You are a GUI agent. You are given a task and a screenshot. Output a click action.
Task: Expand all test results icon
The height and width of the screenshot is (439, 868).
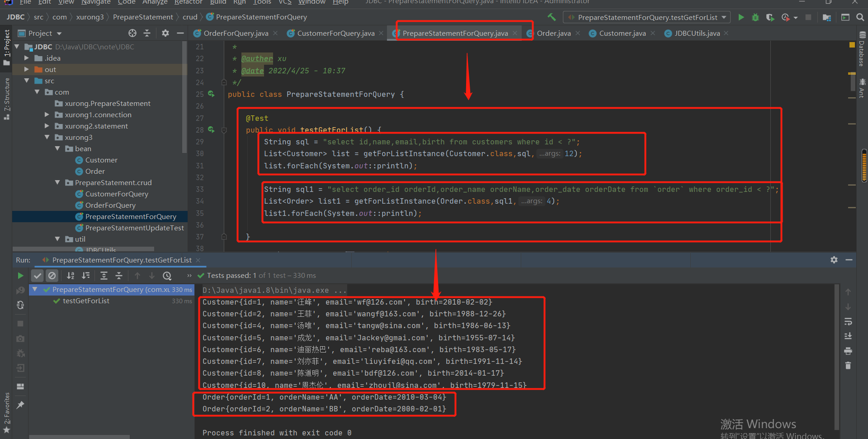point(104,275)
